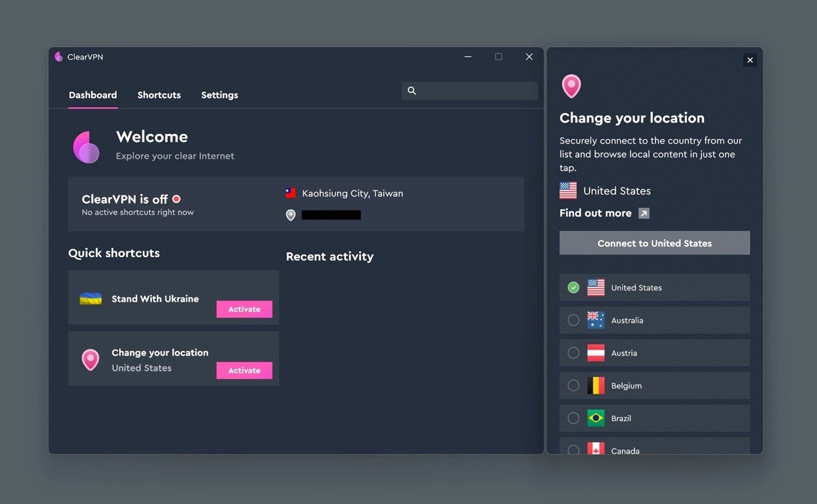
Task: Click the Connect to United States button
Action: coord(655,243)
